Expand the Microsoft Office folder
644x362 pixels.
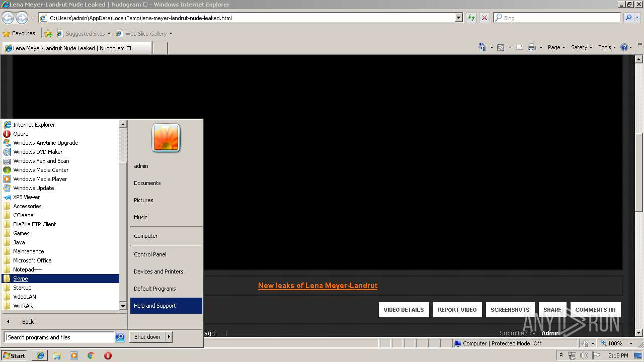[60, 260]
